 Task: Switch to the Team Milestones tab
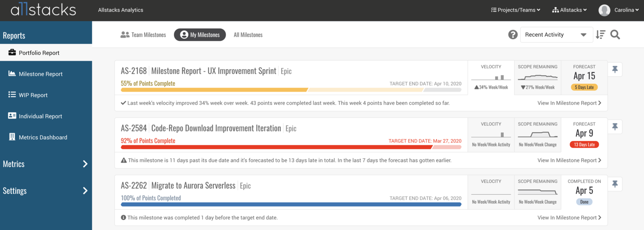point(143,35)
